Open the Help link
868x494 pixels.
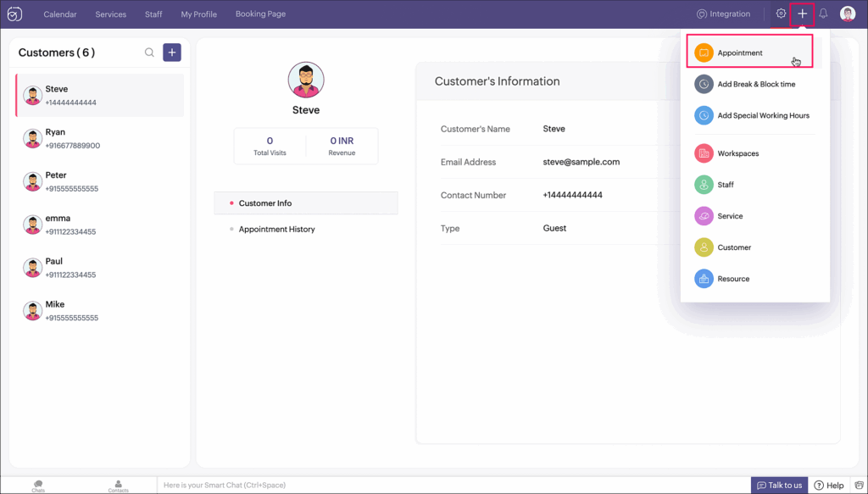point(829,486)
